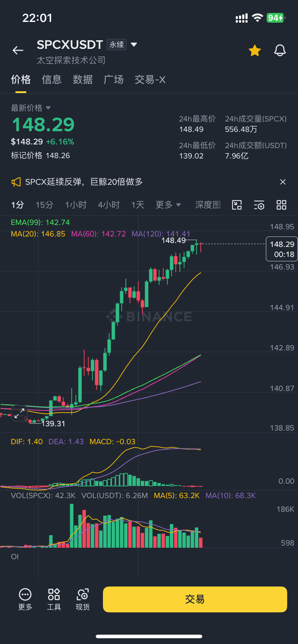Tap the 永续 contract type tag
Viewport: 298px width, 644px height.
(x=117, y=45)
